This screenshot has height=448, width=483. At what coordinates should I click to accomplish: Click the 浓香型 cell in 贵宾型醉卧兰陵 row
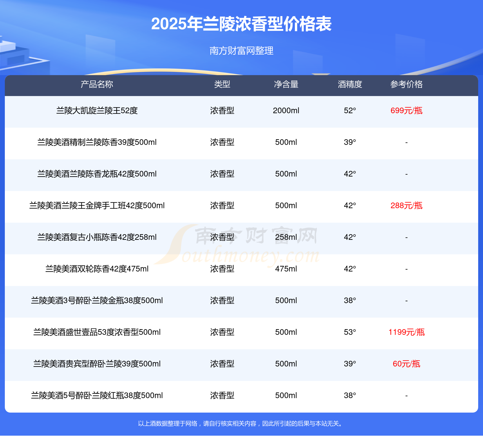pyautogui.click(x=222, y=364)
